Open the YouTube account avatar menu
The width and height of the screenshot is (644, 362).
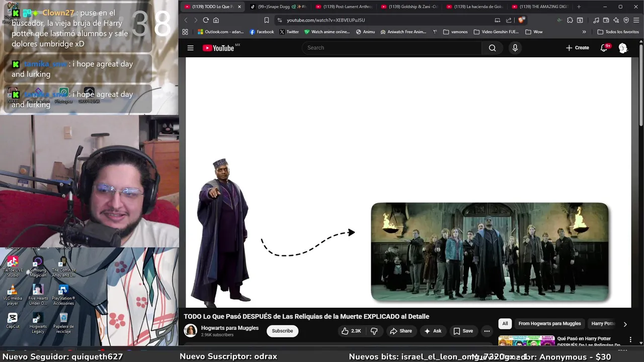[x=623, y=48]
